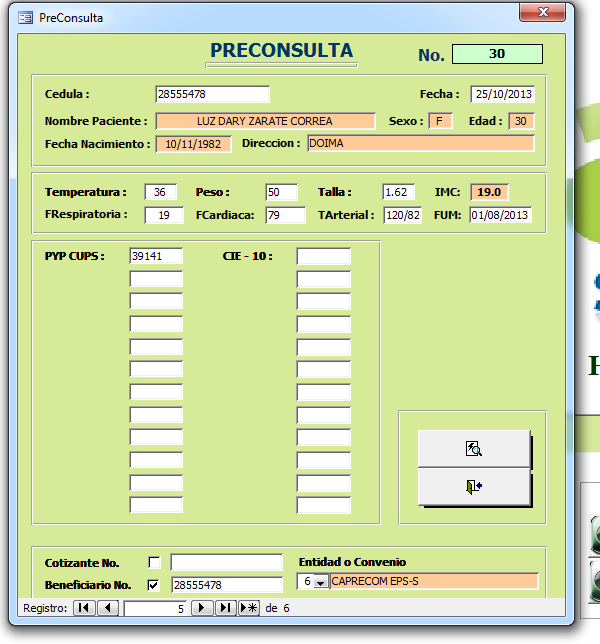Click the first CIE-10 code field
The image size is (600, 644).
pos(323,256)
